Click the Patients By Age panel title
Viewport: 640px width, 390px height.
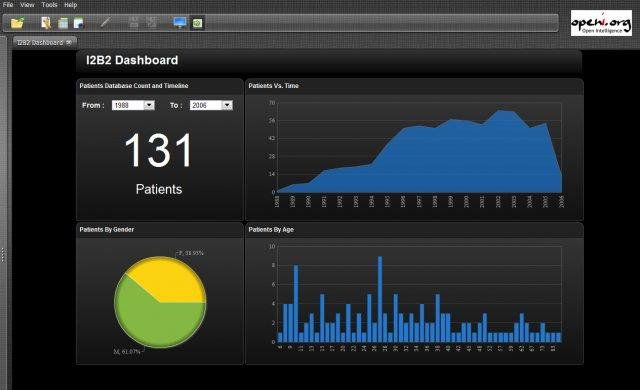(271, 230)
